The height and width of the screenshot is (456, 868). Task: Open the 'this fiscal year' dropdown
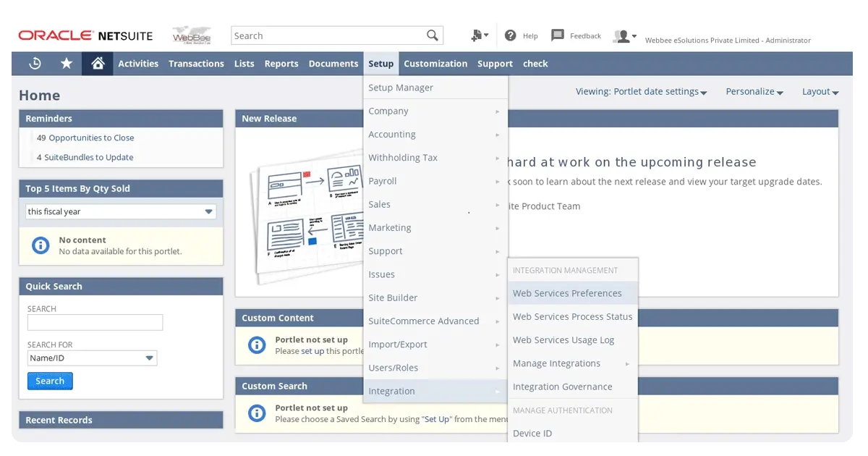click(x=120, y=211)
